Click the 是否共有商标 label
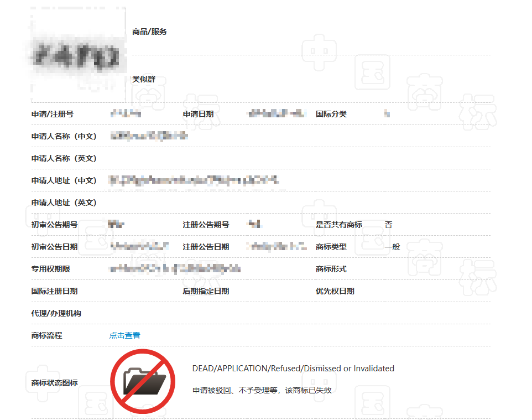The image size is (532, 420). pos(339,225)
